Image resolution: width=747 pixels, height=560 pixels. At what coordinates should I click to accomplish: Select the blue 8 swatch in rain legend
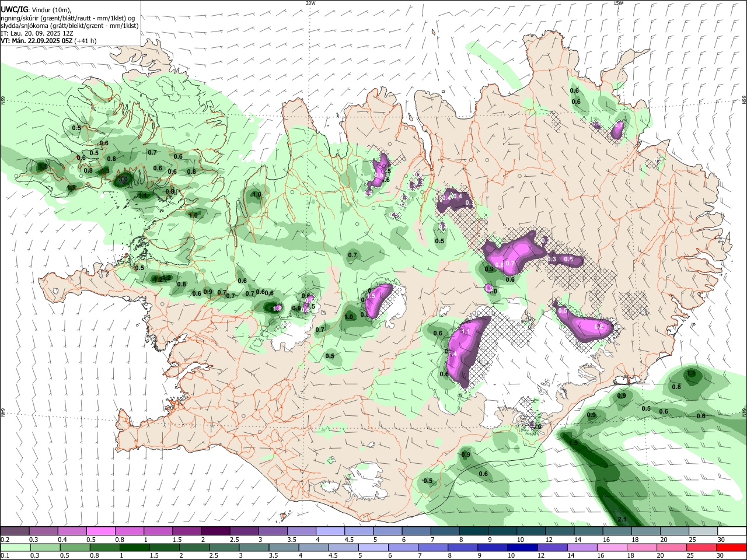coord(463,547)
